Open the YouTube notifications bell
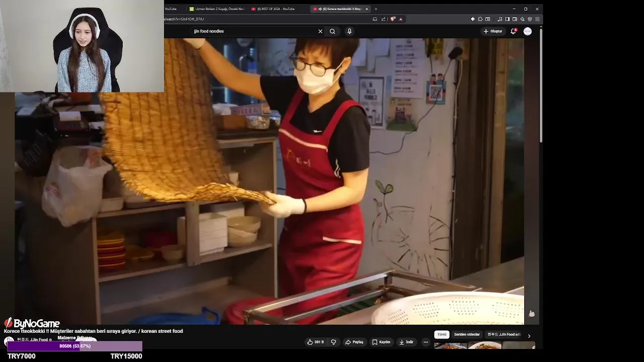Image resolution: width=644 pixels, height=362 pixels. pos(514,31)
